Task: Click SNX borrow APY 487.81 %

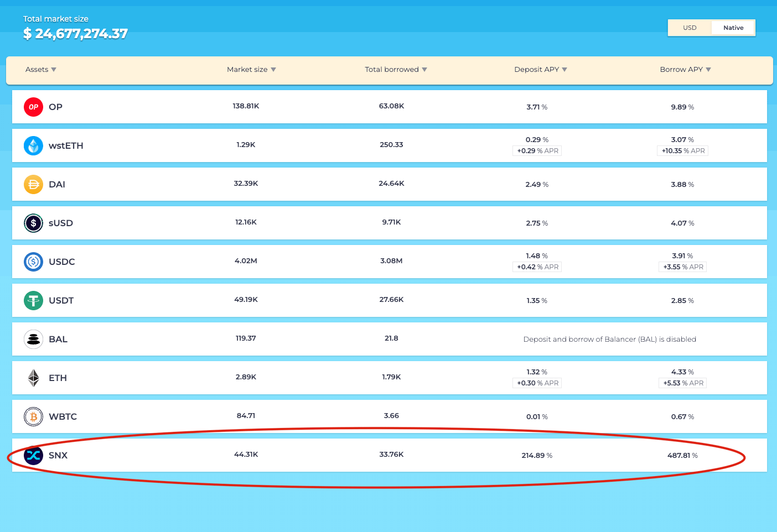Action: pos(682,455)
